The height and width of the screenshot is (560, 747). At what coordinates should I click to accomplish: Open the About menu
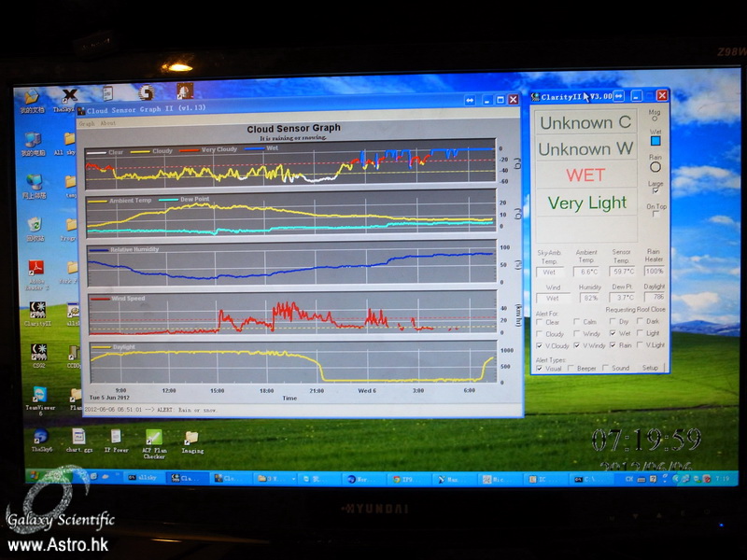[x=108, y=122]
